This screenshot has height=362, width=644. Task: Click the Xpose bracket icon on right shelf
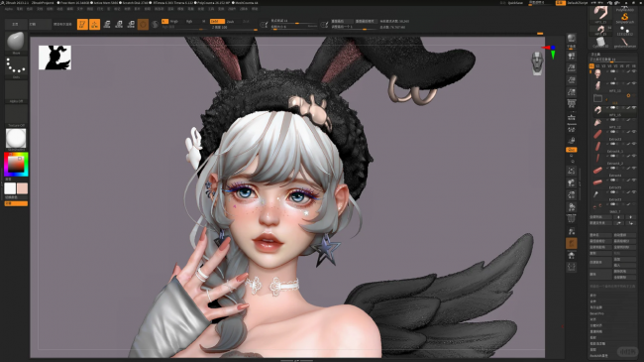click(x=572, y=267)
